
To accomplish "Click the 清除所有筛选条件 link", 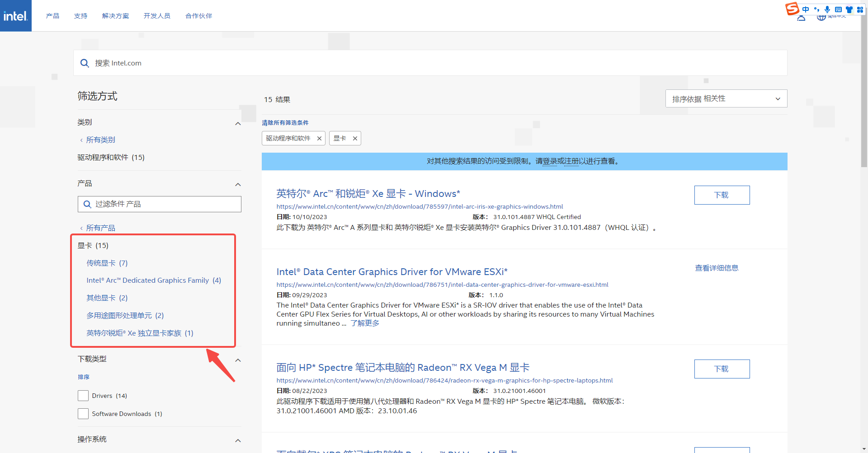I will pyautogui.click(x=285, y=123).
